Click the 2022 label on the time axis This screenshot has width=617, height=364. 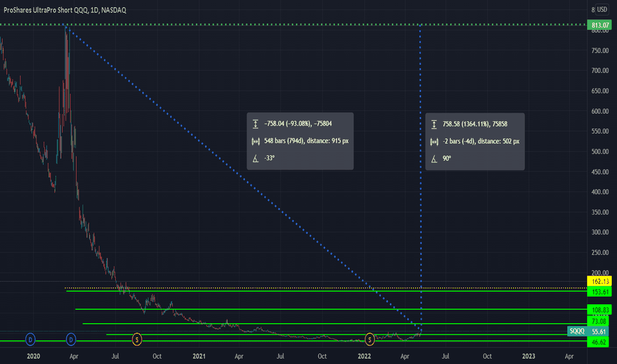click(364, 356)
